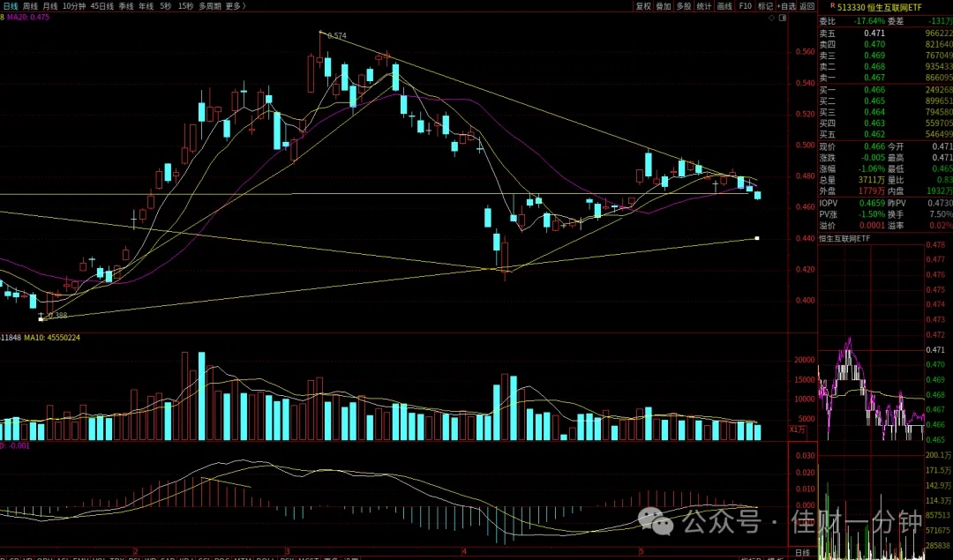Image resolution: width=953 pixels, height=560 pixels.
Task: Click the 现价 0.466 value
Action: 874,146
